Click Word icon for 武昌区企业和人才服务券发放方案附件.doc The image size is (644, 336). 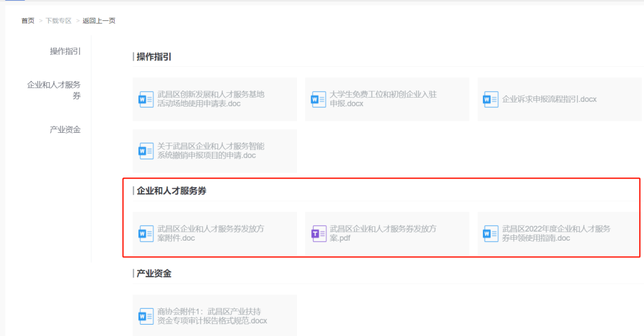(x=146, y=234)
